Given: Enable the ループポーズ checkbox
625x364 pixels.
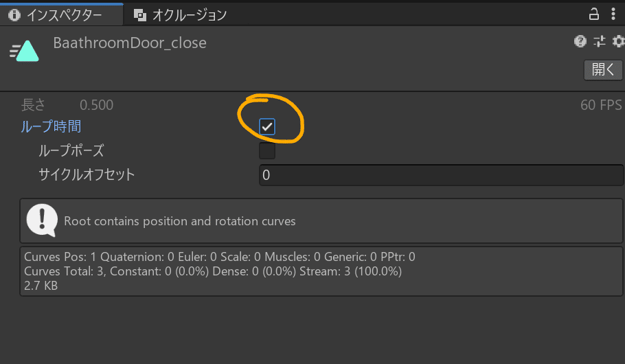Looking at the screenshot, I should click(267, 150).
